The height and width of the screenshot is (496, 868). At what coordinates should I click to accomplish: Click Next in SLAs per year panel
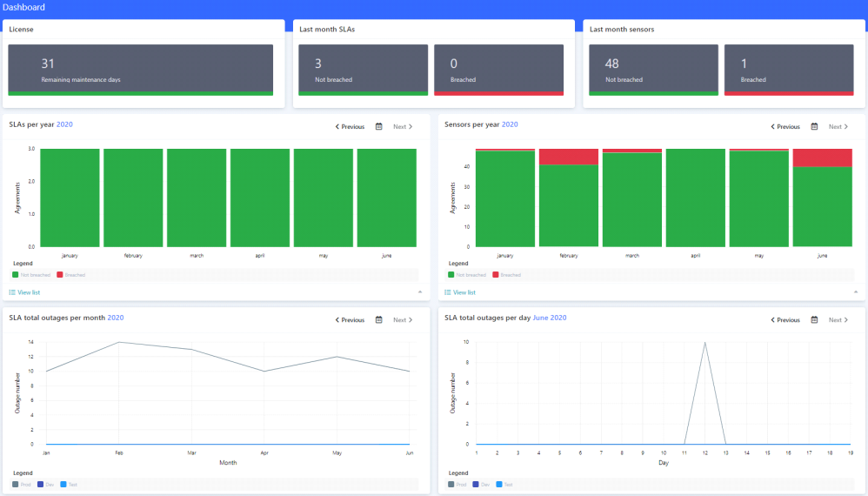(x=403, y=127)
